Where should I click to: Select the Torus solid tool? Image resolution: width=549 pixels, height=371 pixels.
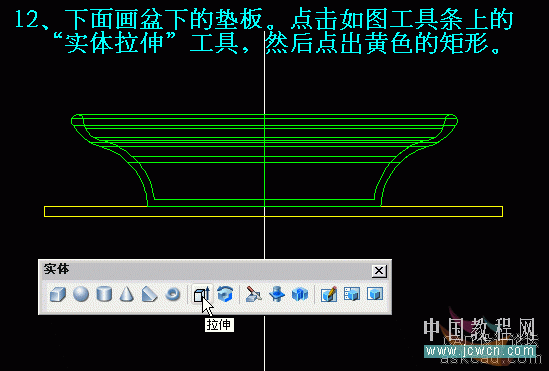[x=173, y=294]
